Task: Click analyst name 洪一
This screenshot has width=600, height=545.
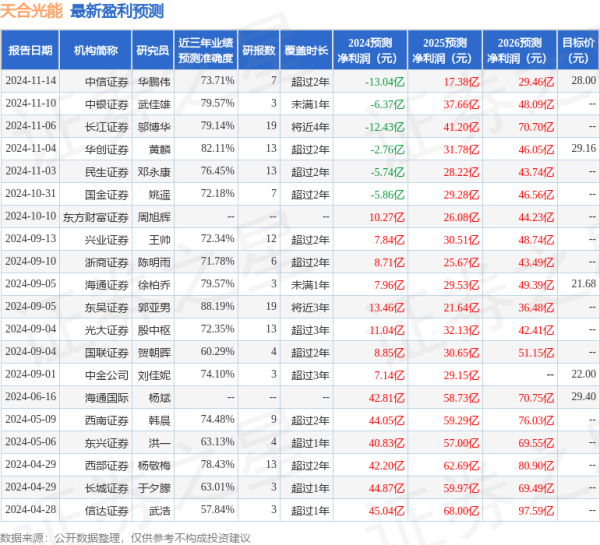Action: pyautogui.click(x=159, y=443)
